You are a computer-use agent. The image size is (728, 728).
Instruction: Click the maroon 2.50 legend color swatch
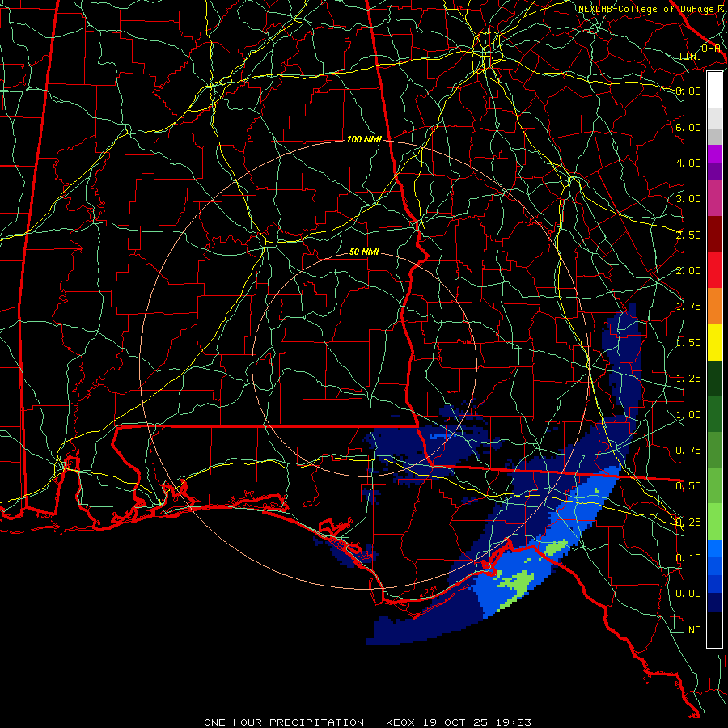click(x=714, y=235)
